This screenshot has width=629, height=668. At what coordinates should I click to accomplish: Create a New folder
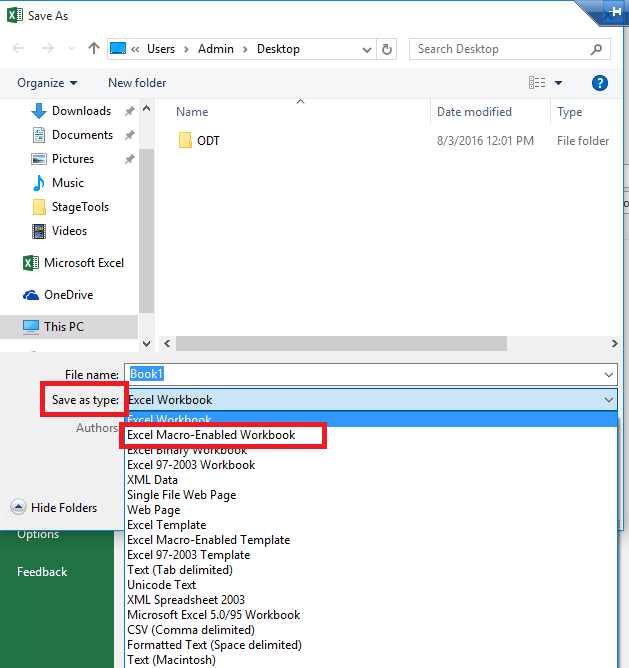[x=137, y=83]
